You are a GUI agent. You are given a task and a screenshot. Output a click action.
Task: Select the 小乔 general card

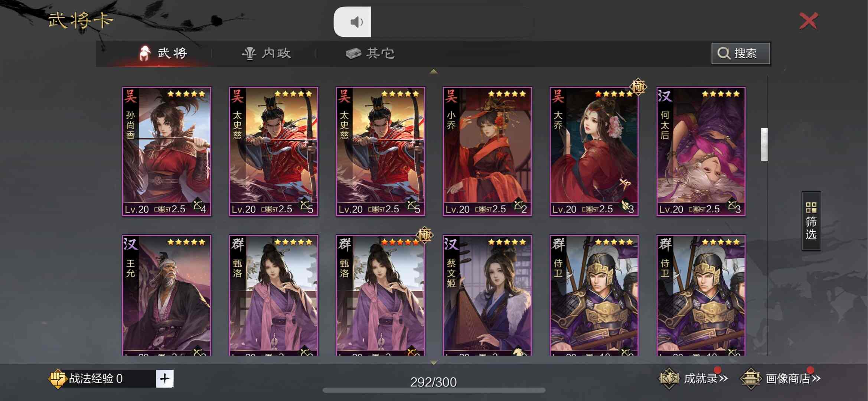pos(487,151)
